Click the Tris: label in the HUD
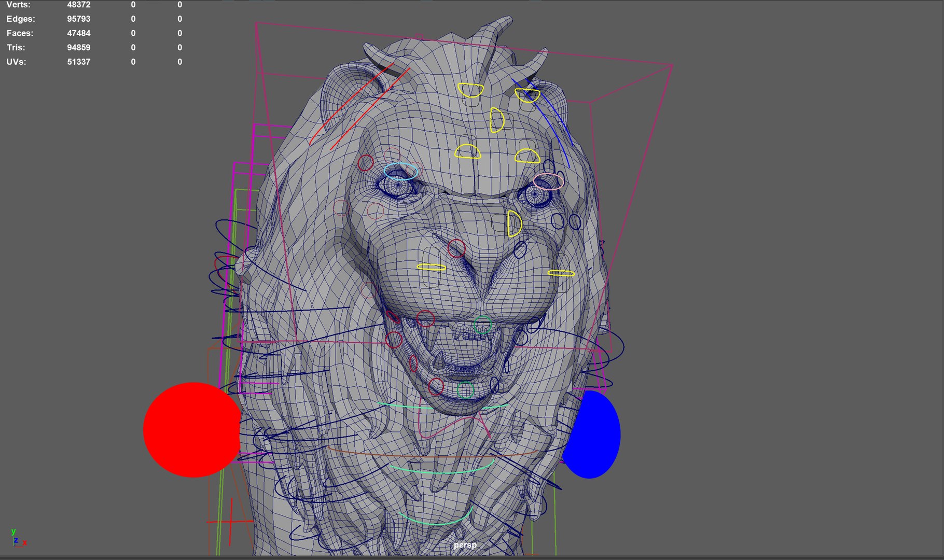This screenshot has height=560, width=944. (x=16, y=47)
